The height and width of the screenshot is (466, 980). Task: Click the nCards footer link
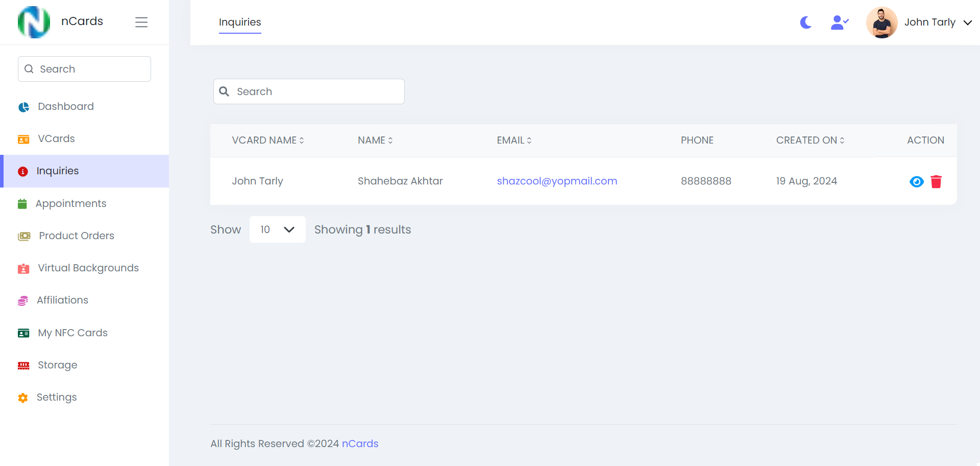point(360,444)
